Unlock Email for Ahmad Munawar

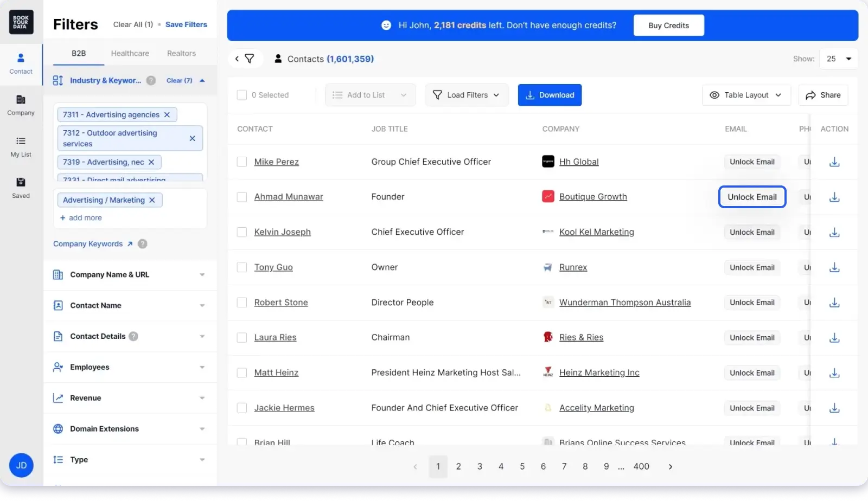[x=752, y=197]
